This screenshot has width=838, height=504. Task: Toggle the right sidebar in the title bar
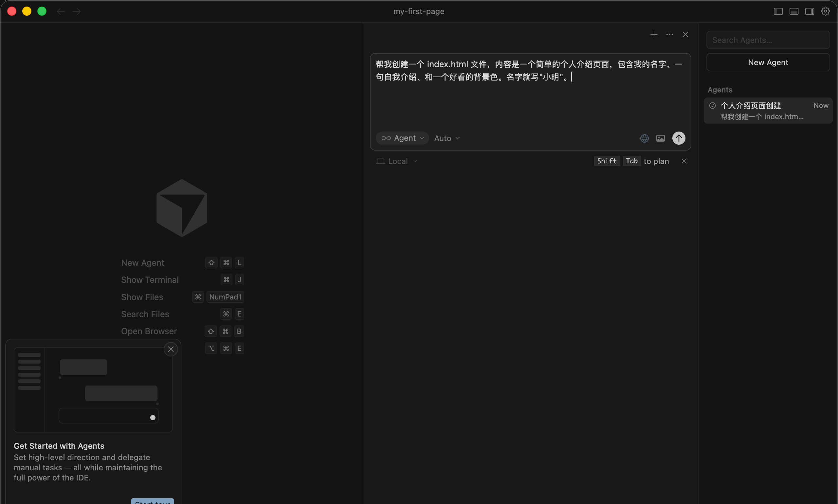pos(810,11)
